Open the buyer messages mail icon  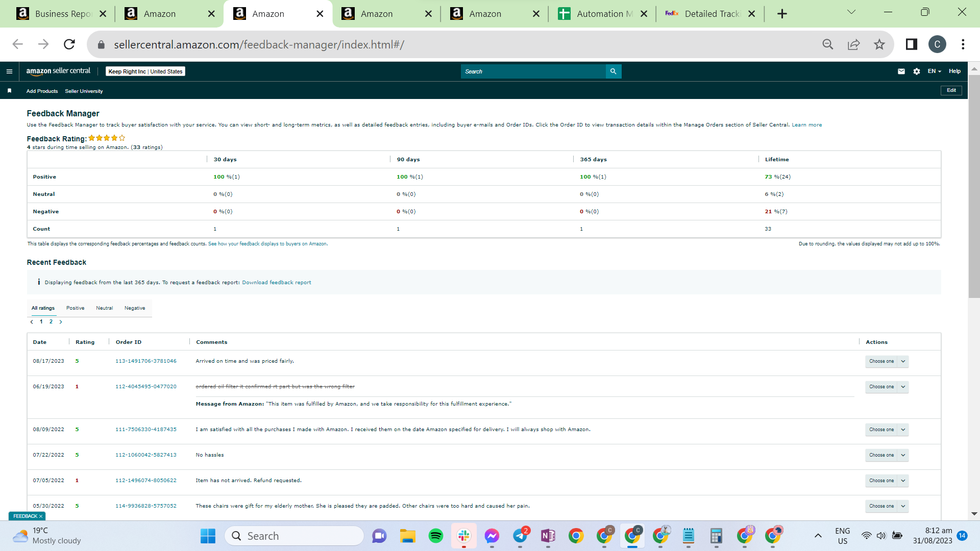tap(901, 71)
